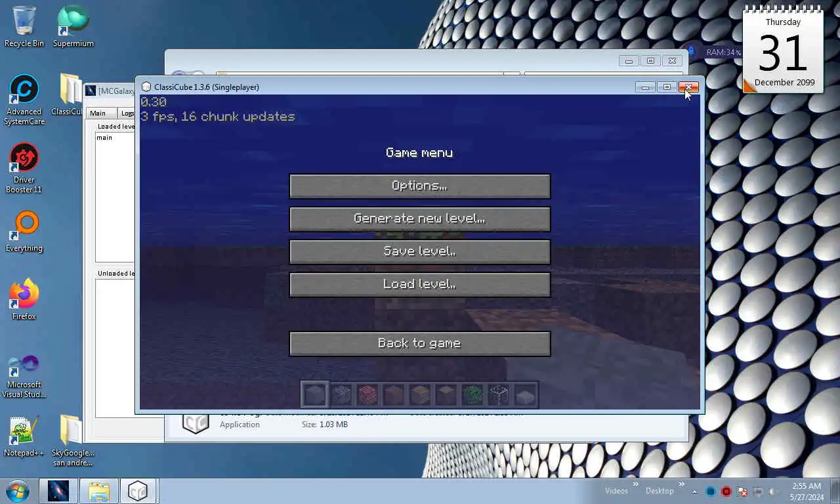Switch to Logs tab in MCGalaxy window
Image resolution: width=840 pixels, height=504 pixels.
pyautogui.click(x=127, y=113)
